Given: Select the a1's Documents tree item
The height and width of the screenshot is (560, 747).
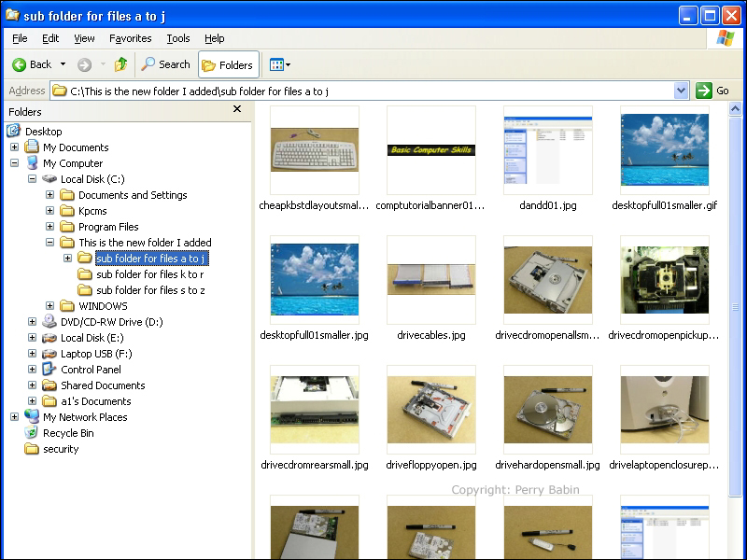Looking at the screenshot, I should point(96,401).
